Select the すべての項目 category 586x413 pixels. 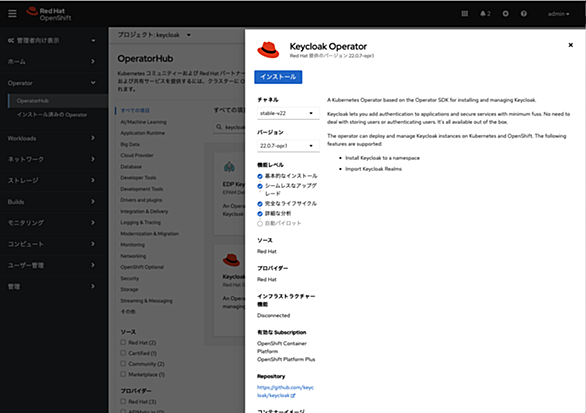tap(135, 110)
